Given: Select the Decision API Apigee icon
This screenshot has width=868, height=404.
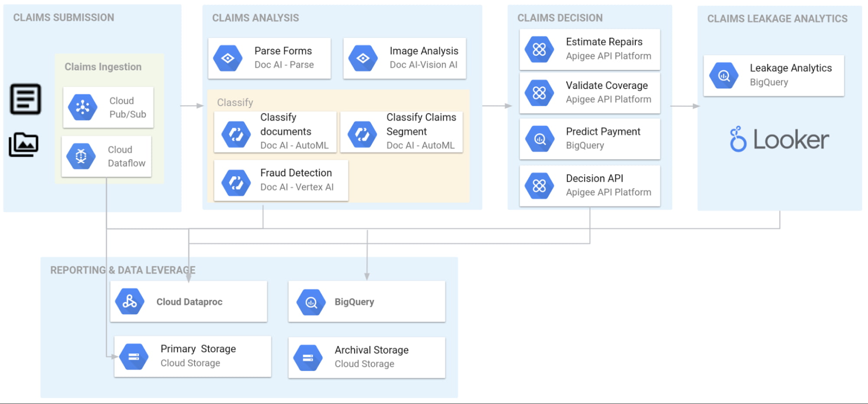Looking at the screenshot, I should 540,186.
